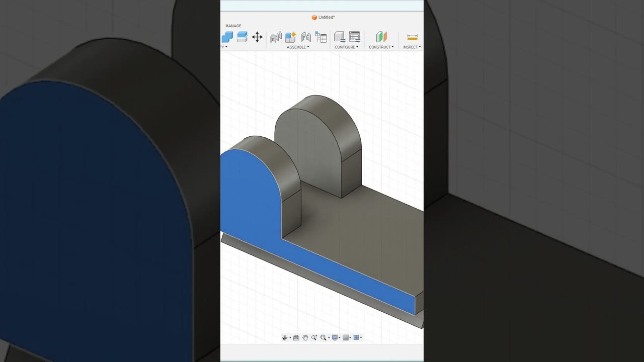Open the Grid settings dropdown arrow
Screen dimensions: 644x362
coord(350,338)
